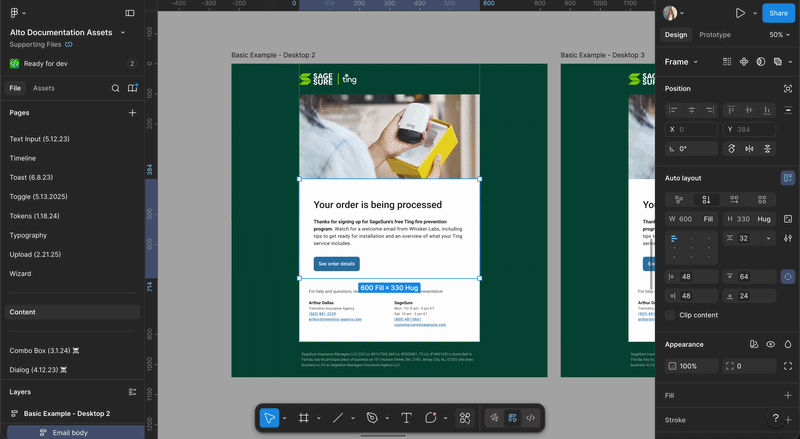Toggle individual padding button
This screenshot has height=439, width=800.
788,277
